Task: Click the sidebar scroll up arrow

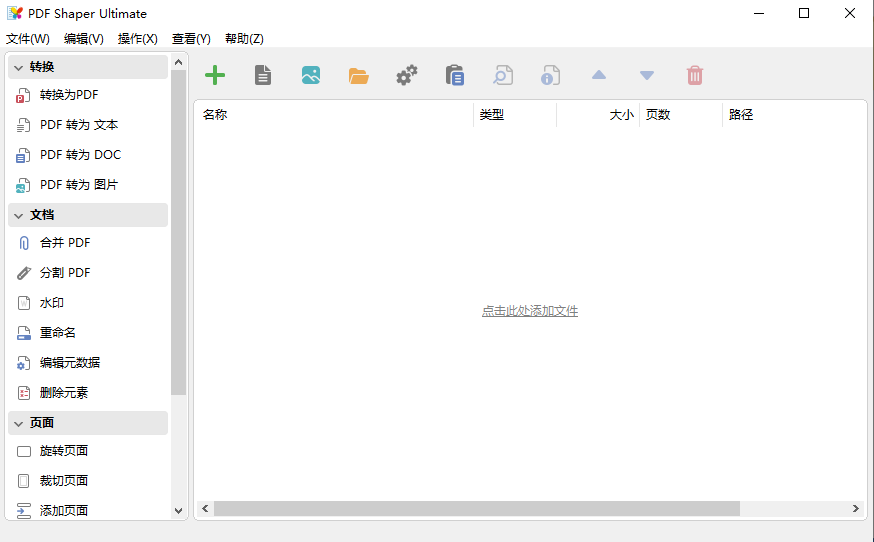Action: coord(178,62)
